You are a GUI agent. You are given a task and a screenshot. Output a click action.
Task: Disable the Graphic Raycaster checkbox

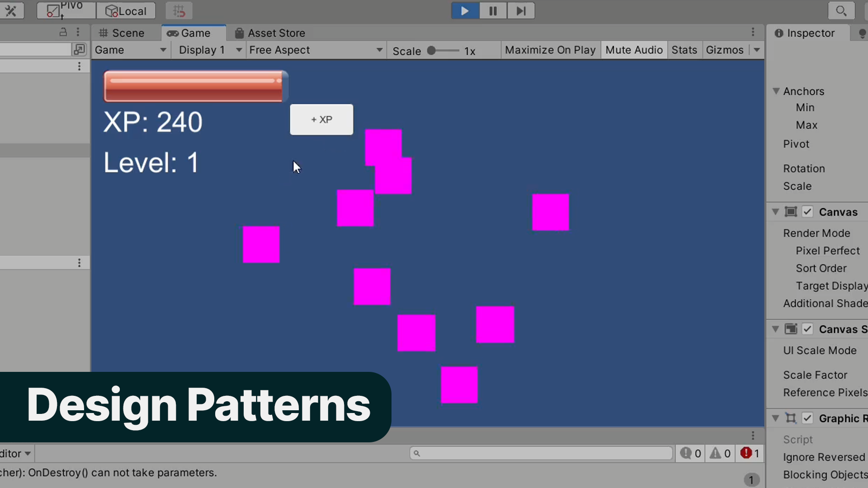point(807,418)
